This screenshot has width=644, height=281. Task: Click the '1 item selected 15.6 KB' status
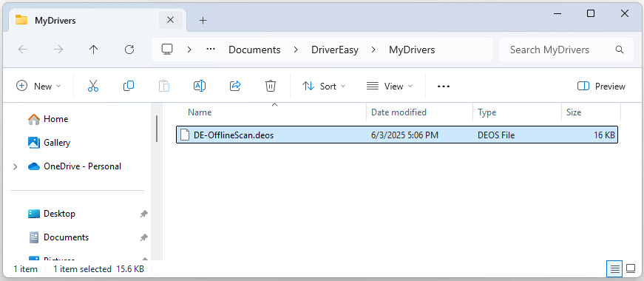[98, 269]
